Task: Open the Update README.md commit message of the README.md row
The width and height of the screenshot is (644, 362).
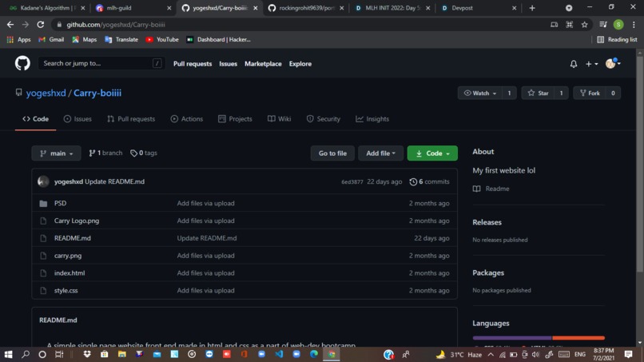Action: 207,238
